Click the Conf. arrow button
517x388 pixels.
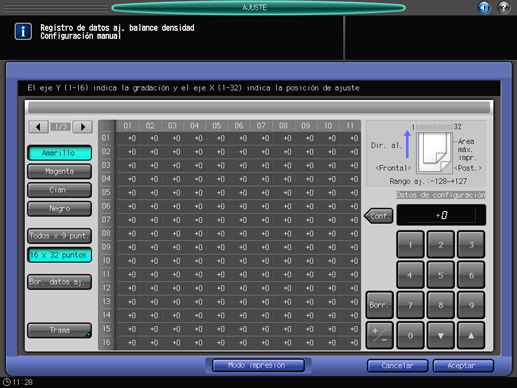click(379, 216)
